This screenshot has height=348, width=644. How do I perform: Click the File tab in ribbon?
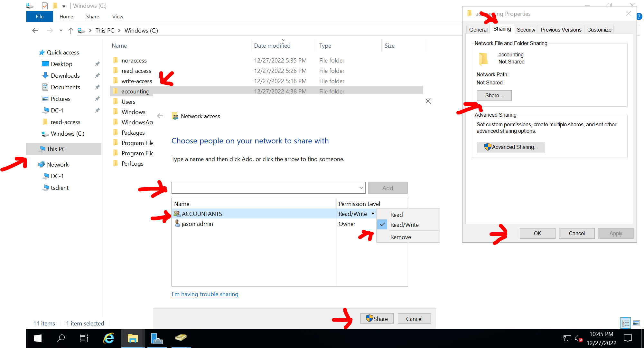(x=39, y=16)
